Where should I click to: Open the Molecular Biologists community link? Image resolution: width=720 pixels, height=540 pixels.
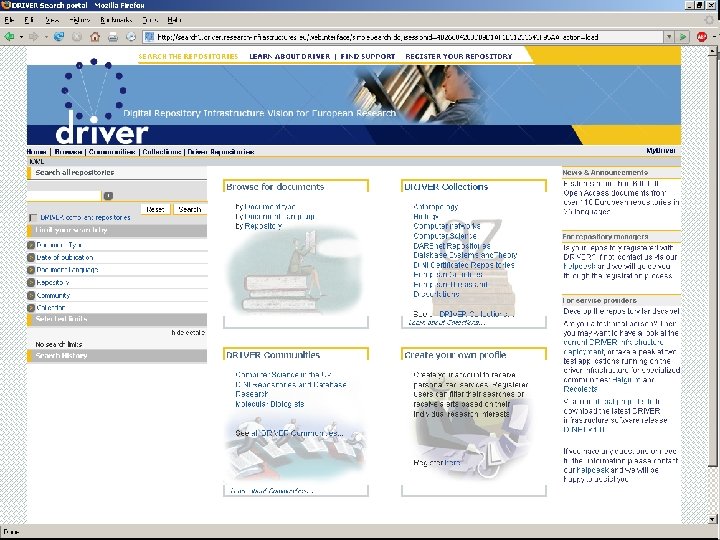(x=270, y=404)
